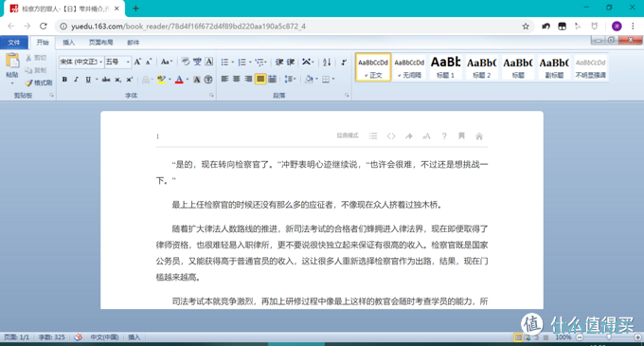This screenshot has width=644, height=346.
Task: Select the Format Painter (格式刷) tool
Action: point(39,82)
